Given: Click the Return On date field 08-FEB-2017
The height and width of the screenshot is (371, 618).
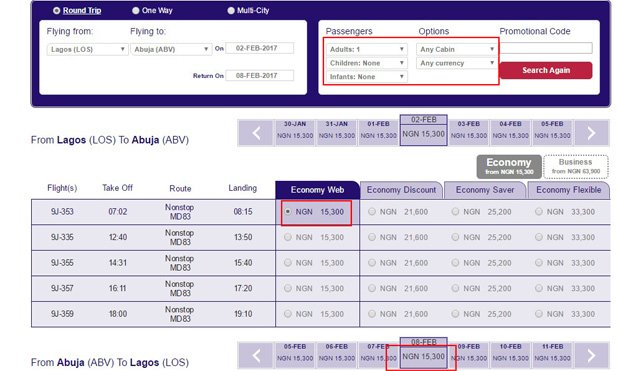Looking at the screenshot, I should [x=259, y=75].
